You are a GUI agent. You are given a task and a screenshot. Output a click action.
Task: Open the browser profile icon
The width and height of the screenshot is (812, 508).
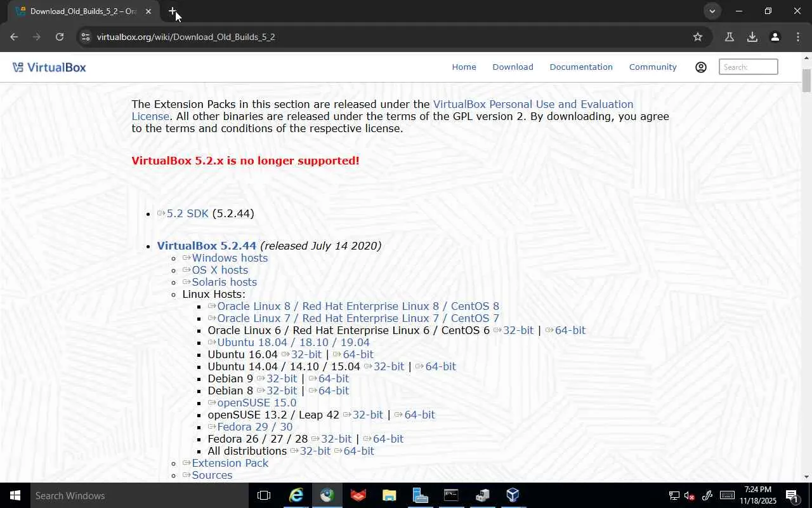pyautogui.click(x=775, y=37)
